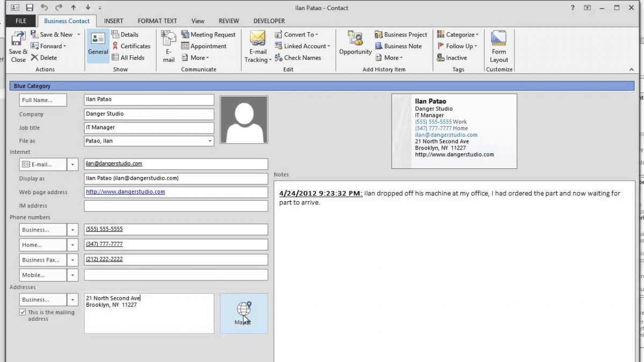
Task: Open the E-mail Tracking tool
Action: pyautogui.click(x=258, y=47)
